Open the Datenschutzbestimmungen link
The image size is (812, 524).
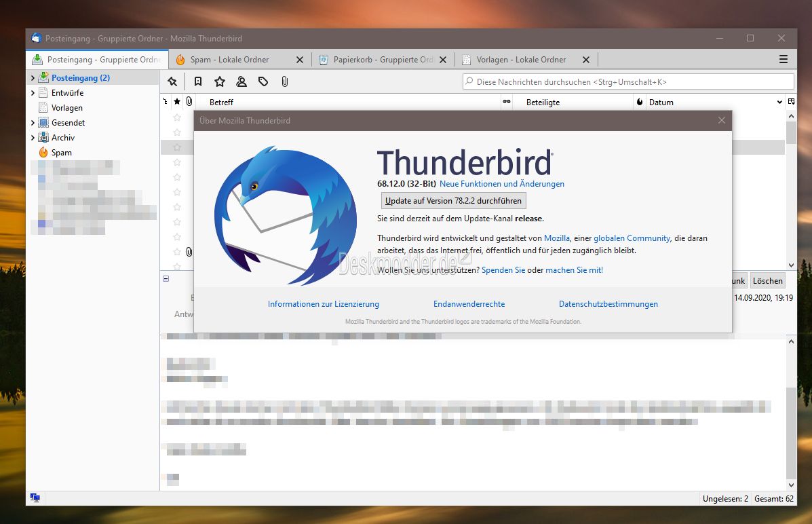[x=608, y=304]
